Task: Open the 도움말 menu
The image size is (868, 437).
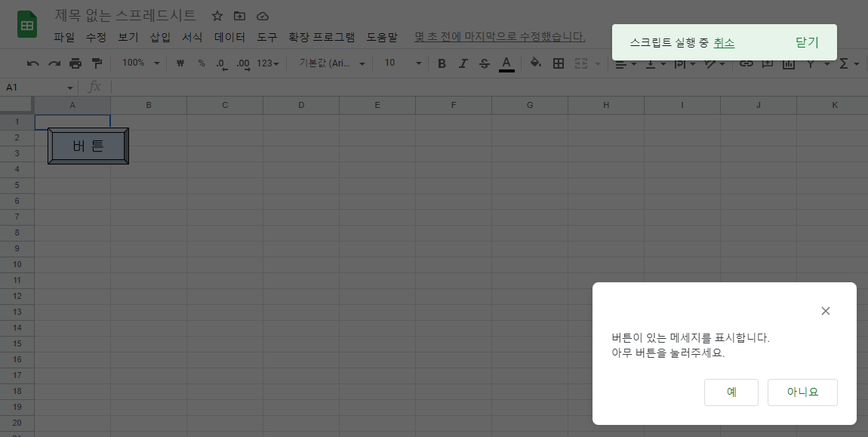Action: point(382,37)
